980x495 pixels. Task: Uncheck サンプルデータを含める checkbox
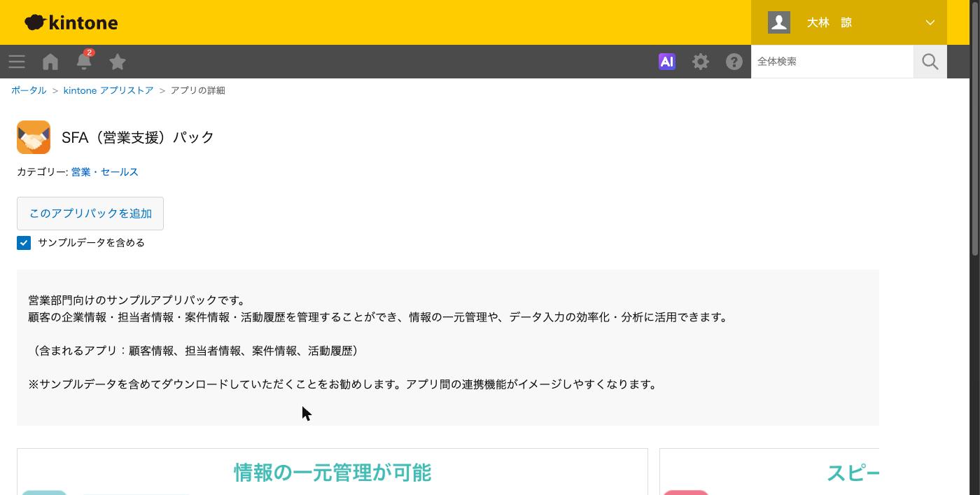click(24, 243)
